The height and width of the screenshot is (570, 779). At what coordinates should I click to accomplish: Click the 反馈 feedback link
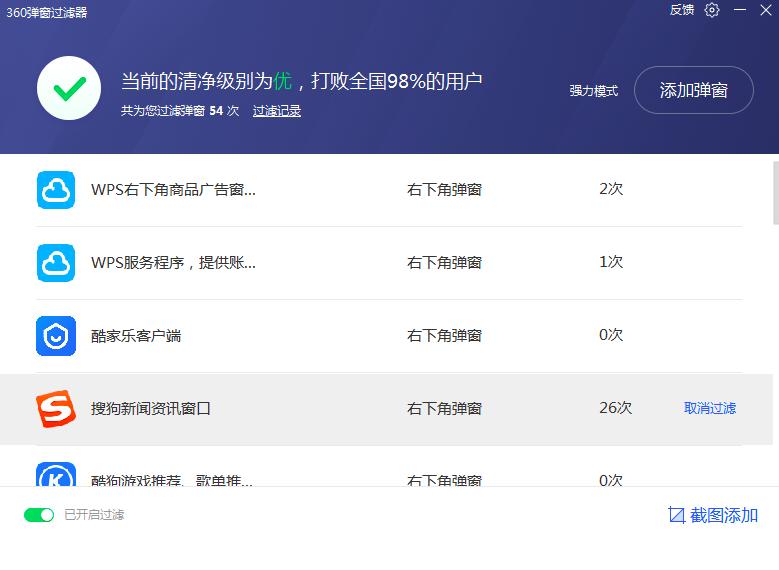(x=682, y=10)
